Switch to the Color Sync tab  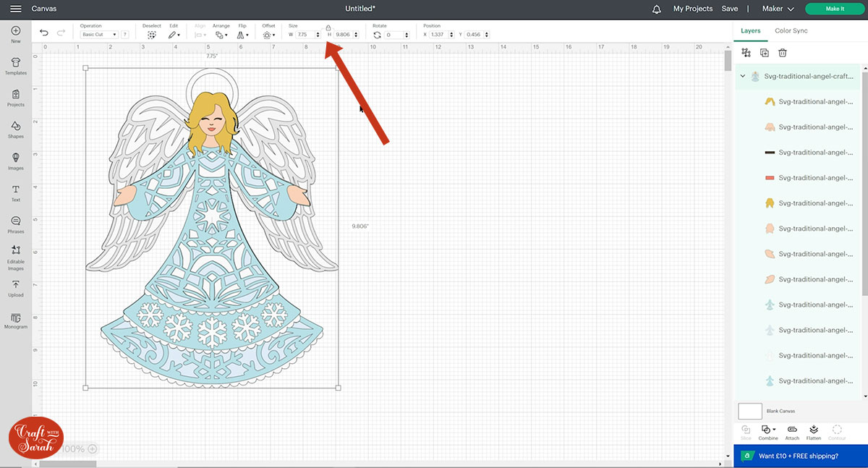(x=791, y=31)
